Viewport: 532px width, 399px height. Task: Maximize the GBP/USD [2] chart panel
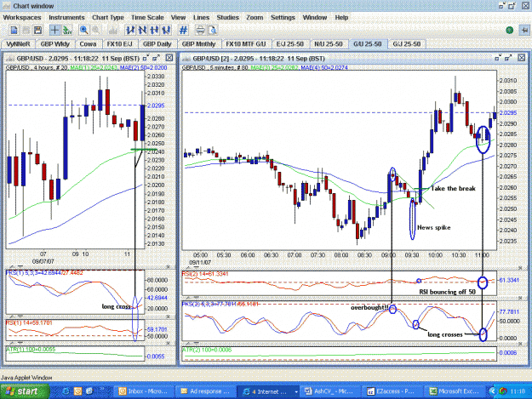click(508, 58)
